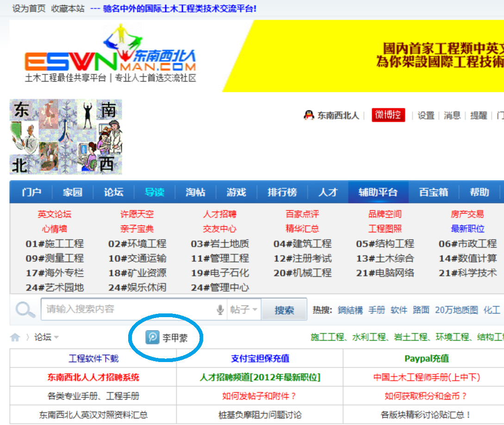Open the 人才 navigation tab
Screen dimensions: 504x425
pos(328,192)
